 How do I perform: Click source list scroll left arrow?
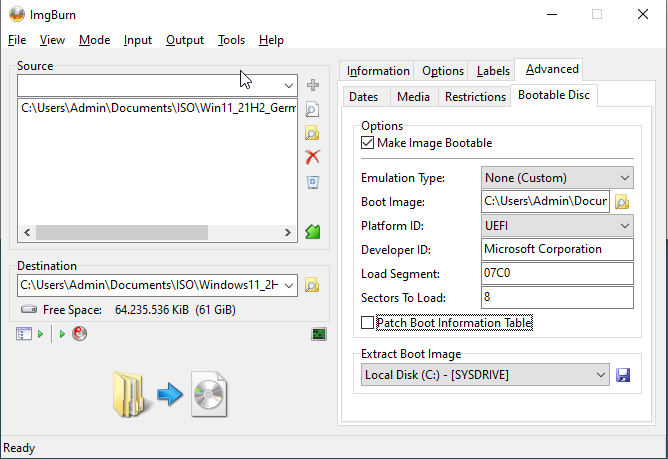click(27, 232)
